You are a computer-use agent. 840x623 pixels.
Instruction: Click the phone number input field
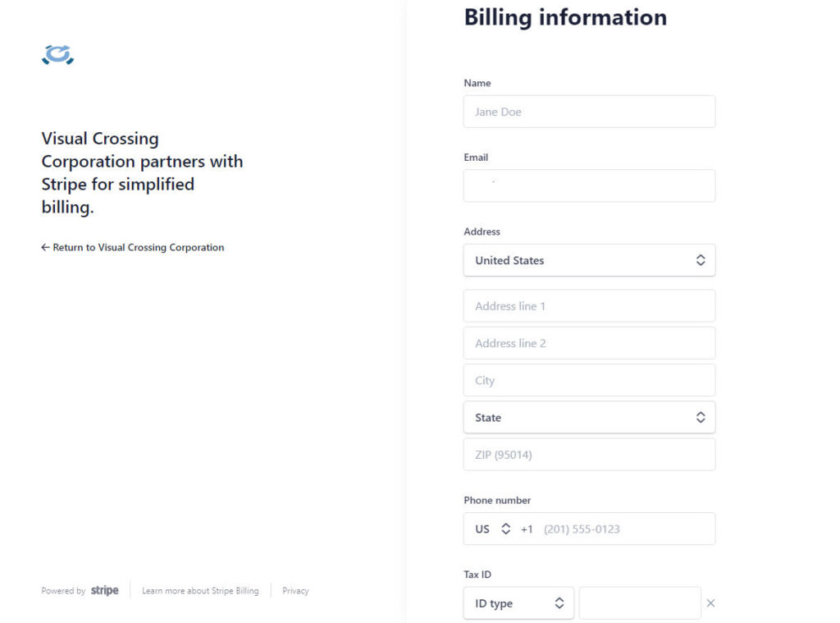coord(623,529)
